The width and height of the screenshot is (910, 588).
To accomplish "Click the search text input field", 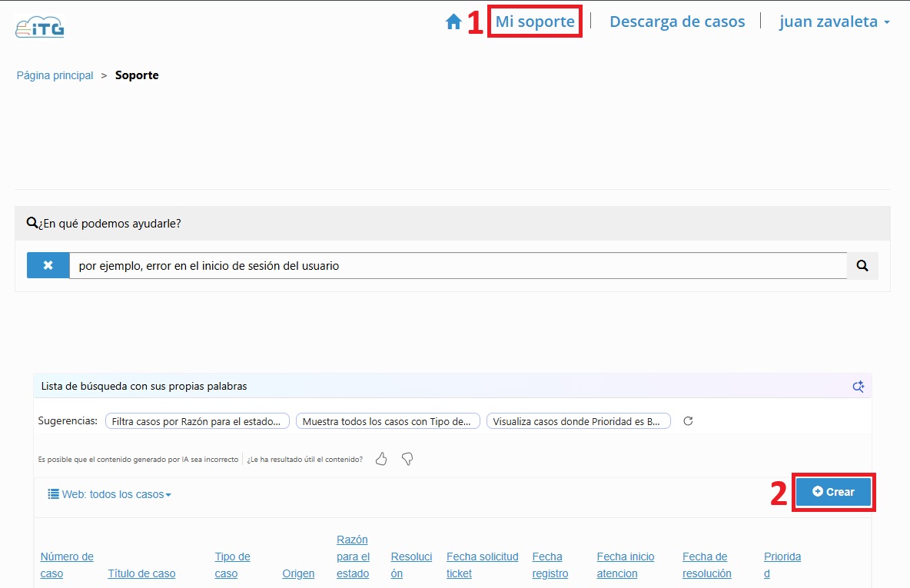I will coord(457,266).
